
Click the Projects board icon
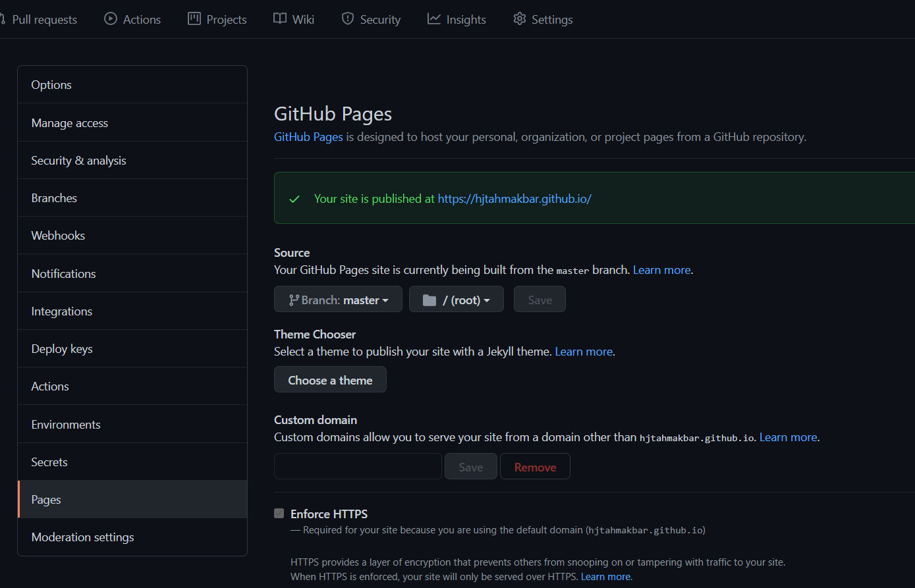pyautogui.click(x=194, y=19)
